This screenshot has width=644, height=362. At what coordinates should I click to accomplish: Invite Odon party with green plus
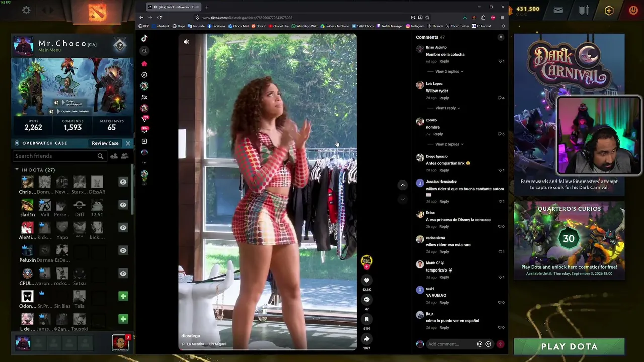(123, 296)
